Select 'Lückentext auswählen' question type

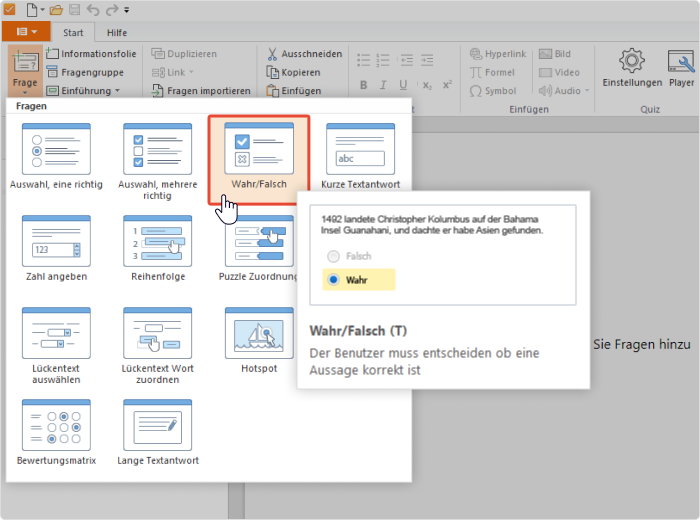[x=56, y=345]
